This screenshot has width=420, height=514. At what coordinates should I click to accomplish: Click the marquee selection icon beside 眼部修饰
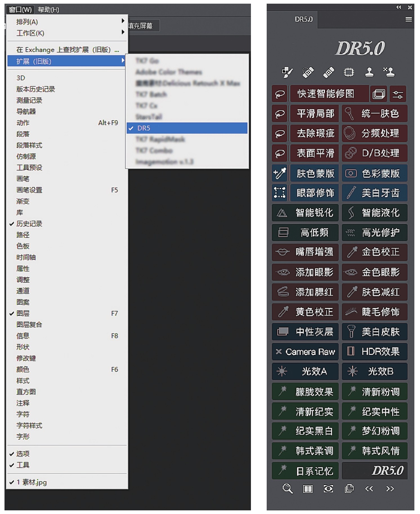click(280, 193)
